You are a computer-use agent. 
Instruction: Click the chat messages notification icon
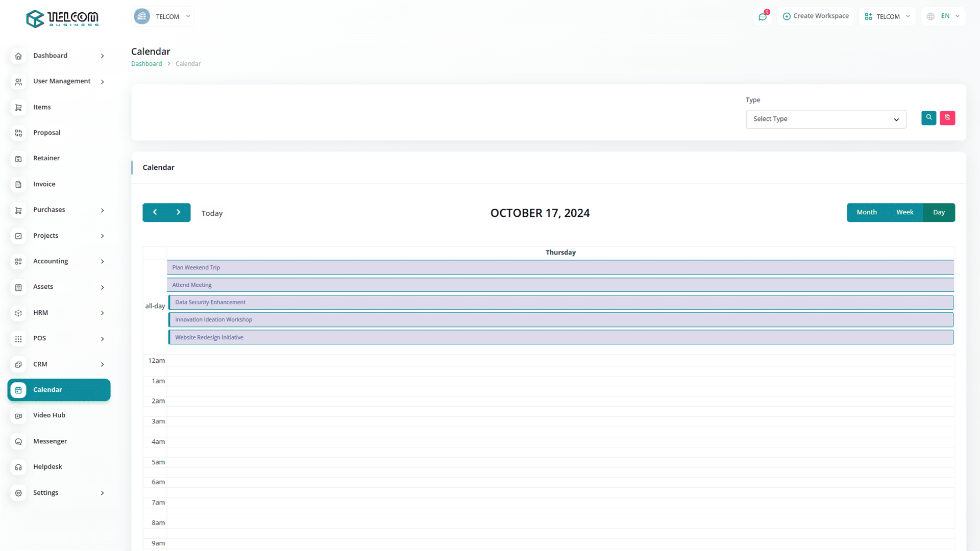[763, 16]
